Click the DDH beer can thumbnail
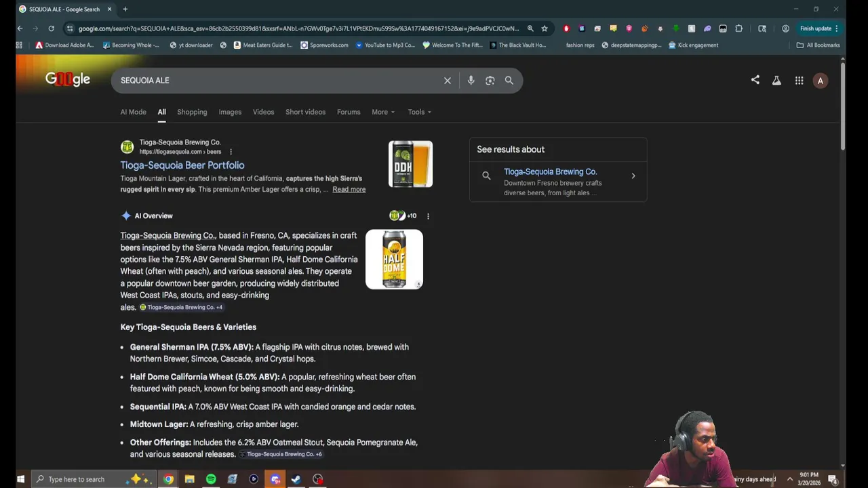Viewport: 868px width, 488px height. point(410,164)
